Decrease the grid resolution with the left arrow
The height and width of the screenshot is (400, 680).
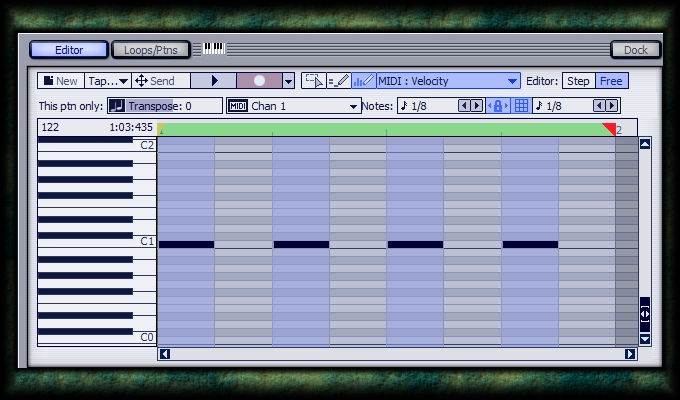point(599,105)
